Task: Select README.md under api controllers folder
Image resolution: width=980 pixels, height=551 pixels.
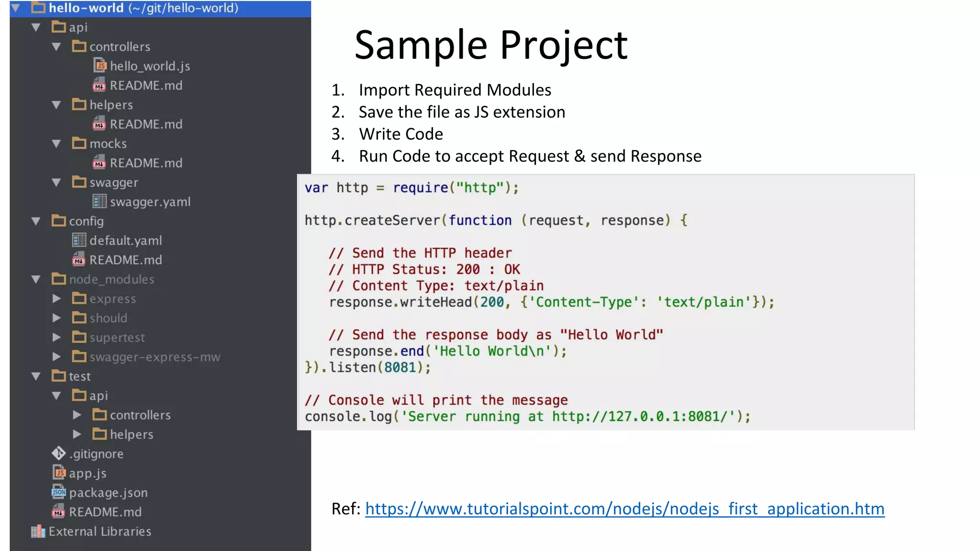Action: 146,86
